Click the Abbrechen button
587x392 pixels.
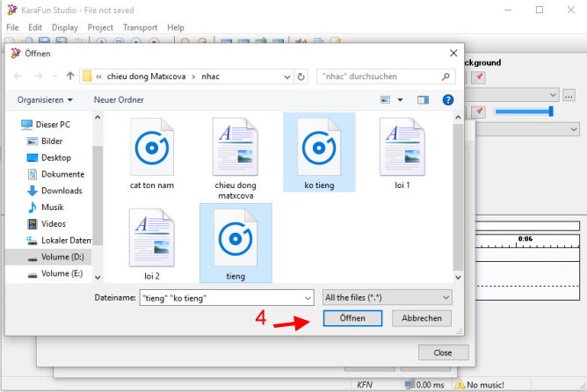(422, 318)
